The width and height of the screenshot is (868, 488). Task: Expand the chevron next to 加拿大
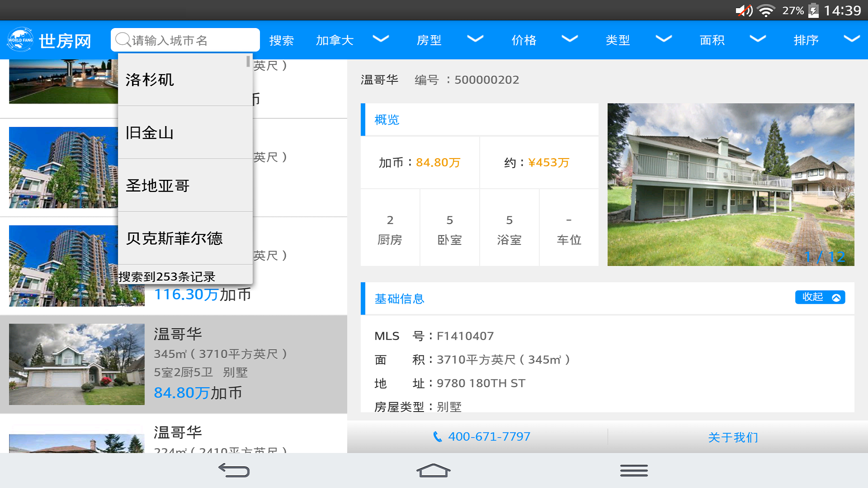click(x=381, y=39)
